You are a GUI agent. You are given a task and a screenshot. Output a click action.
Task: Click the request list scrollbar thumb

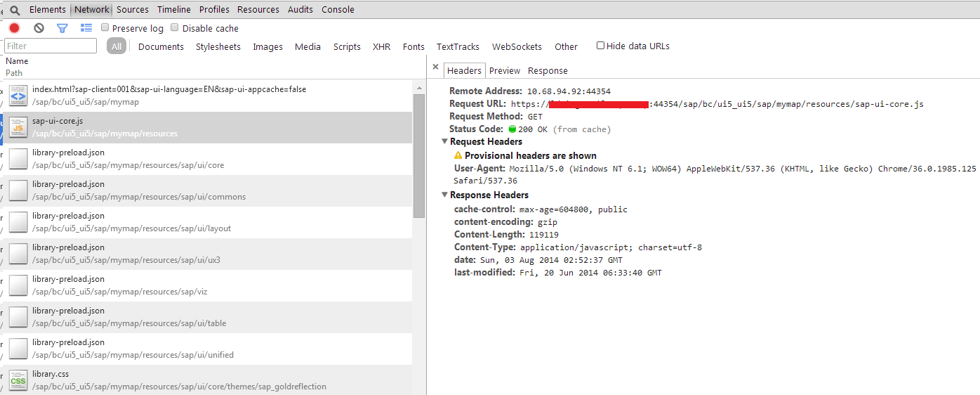pos(419,155)
